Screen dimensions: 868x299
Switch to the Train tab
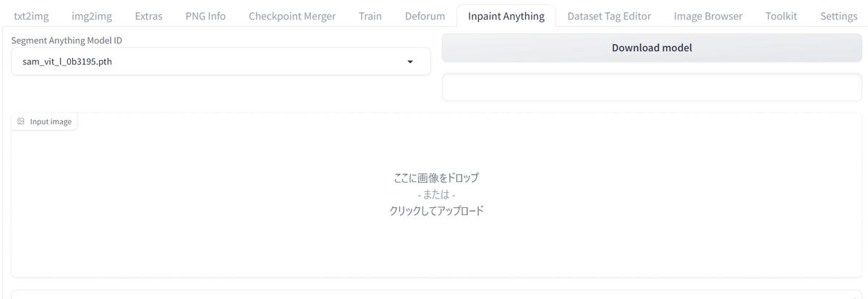point(370,16)
